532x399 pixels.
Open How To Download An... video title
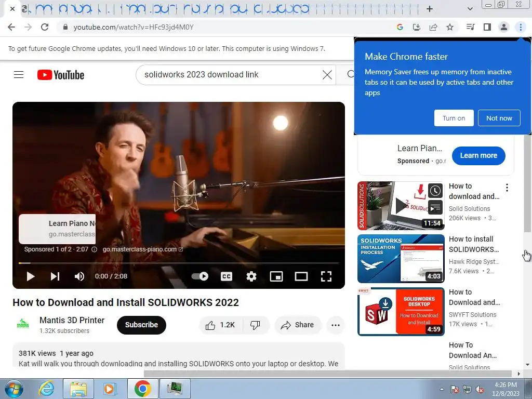click(x=473, y=350)
